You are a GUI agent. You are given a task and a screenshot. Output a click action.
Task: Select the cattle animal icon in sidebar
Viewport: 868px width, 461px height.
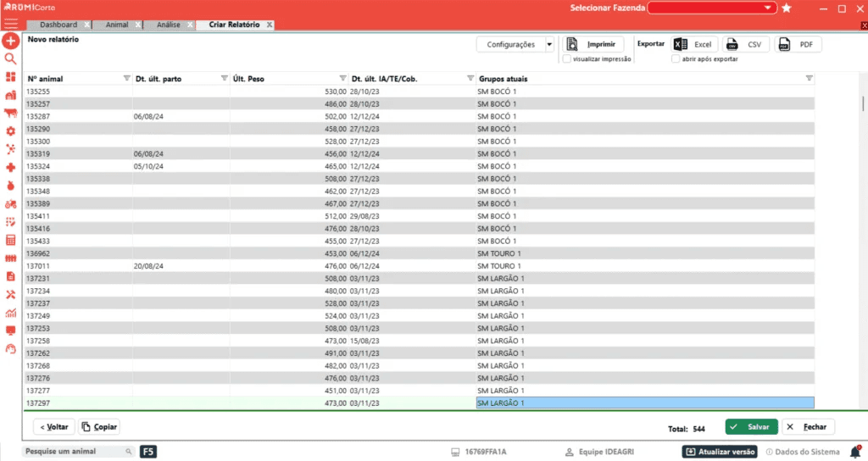tap(10, 113)
